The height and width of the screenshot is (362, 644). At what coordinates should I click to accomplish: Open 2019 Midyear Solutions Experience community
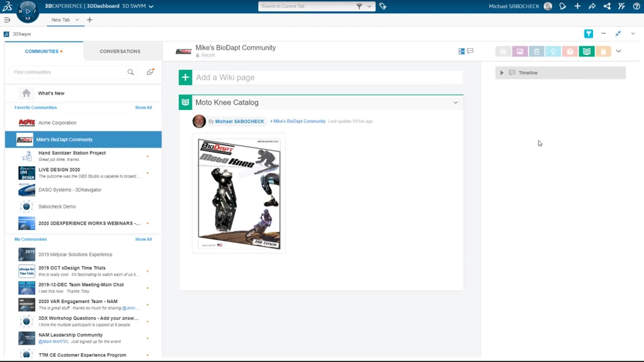tap(83, 255)
